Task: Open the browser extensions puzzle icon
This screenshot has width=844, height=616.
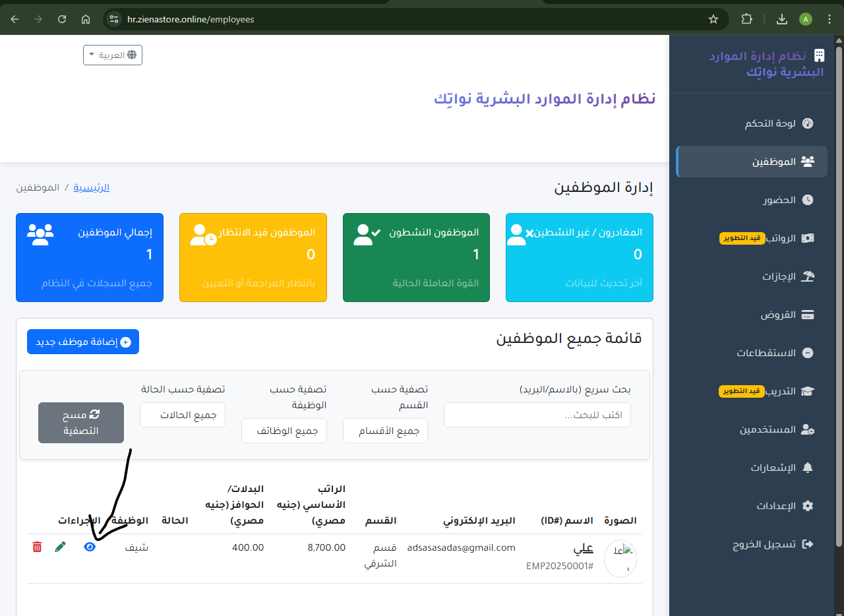Action: [746, 19]
